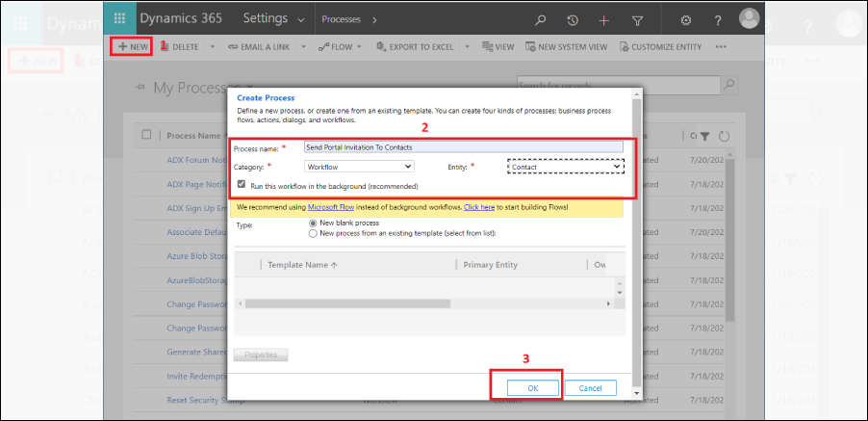
Task: Click the NEW command bar button
Action: pyautogui.click(x=132, y=46)
